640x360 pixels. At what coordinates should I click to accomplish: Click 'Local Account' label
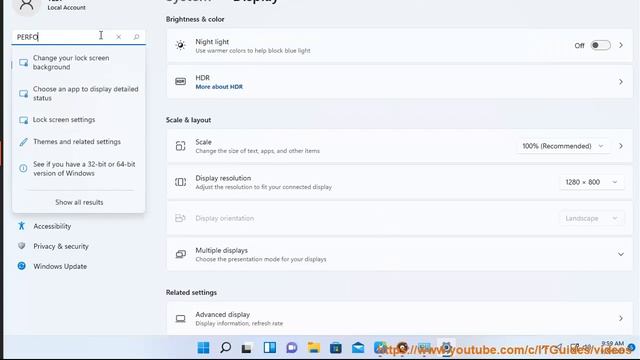(67, 7)
